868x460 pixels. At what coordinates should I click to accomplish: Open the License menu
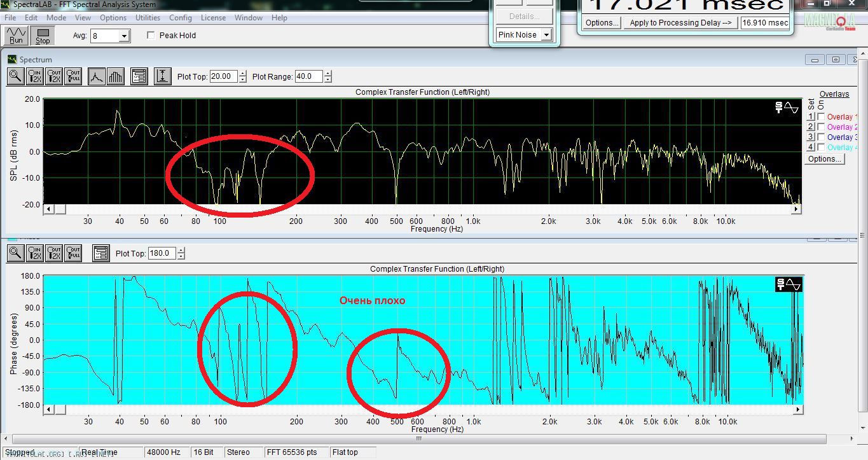213,18
